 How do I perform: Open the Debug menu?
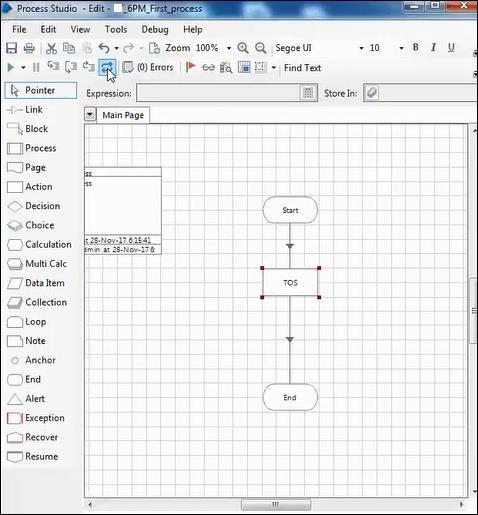(x=155, y=30)
